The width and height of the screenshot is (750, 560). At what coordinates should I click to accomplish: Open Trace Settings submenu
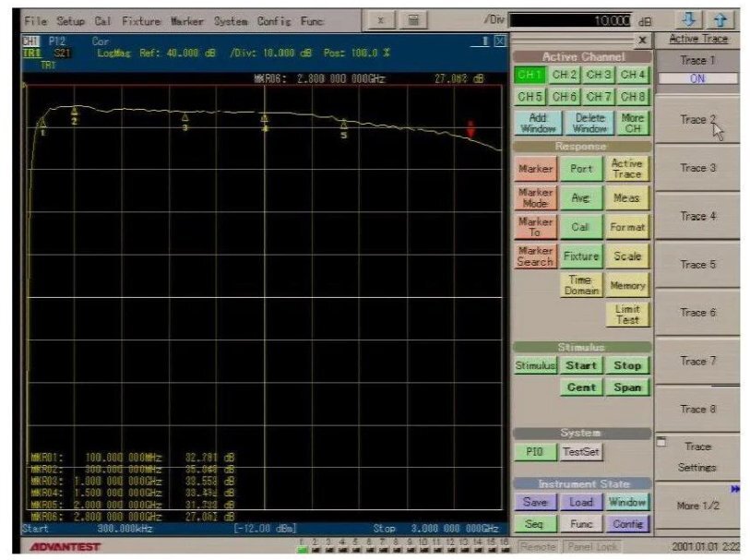tap(697, 457)
